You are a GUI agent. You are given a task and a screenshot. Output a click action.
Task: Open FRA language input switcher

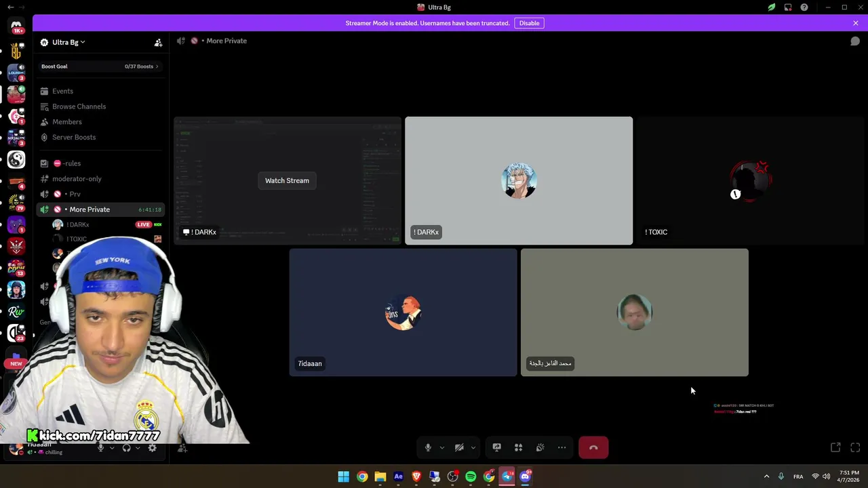[x=798, y=476]
